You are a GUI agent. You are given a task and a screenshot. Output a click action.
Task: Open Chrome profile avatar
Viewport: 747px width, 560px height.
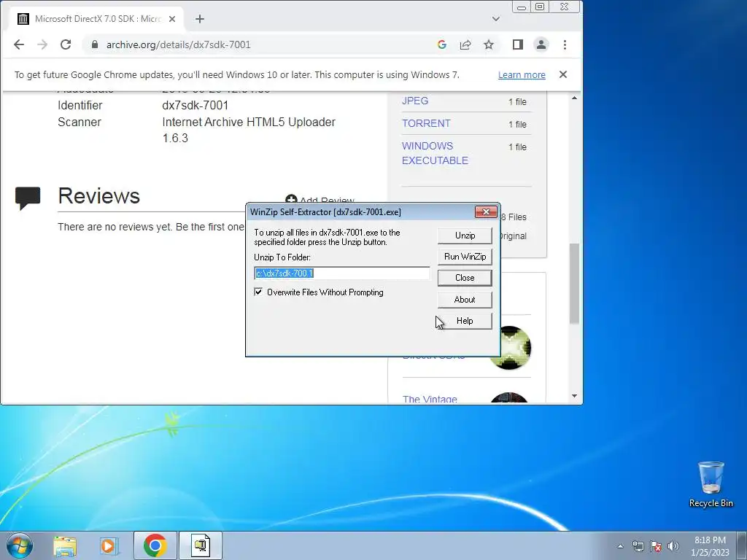(x=541, y=44)
